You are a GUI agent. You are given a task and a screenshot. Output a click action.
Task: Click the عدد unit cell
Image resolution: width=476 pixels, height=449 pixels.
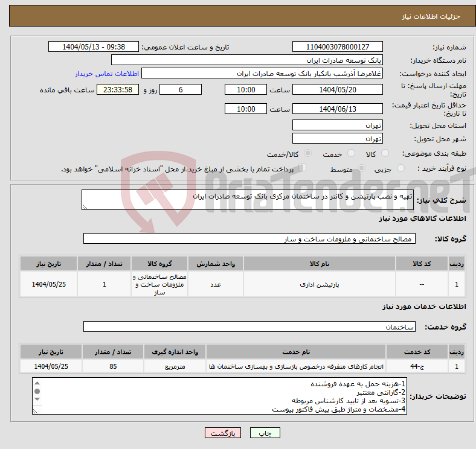click(x=216, y=284)
